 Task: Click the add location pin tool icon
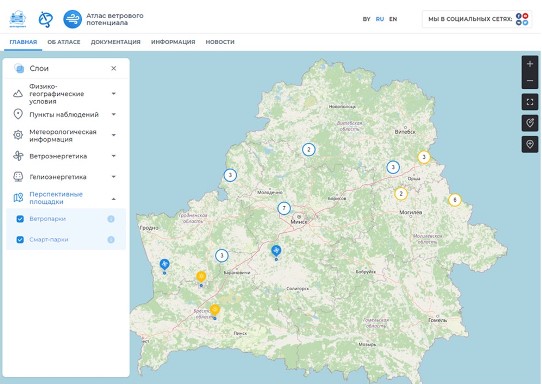530,144
